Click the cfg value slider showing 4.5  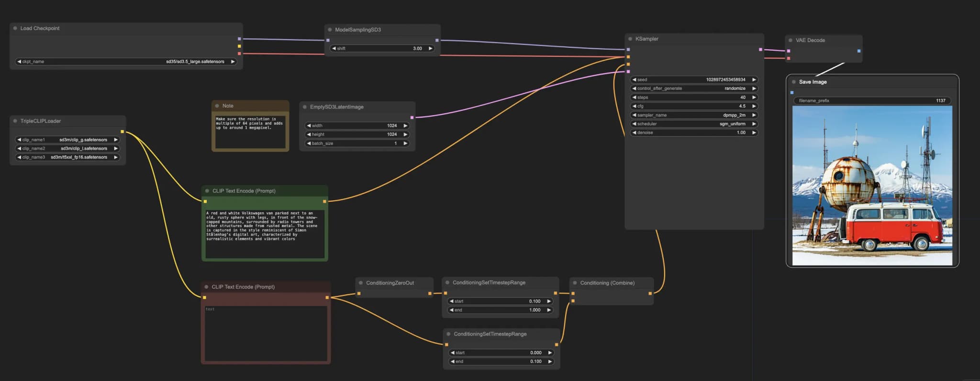pyautogui.click(x=694, y=106)
